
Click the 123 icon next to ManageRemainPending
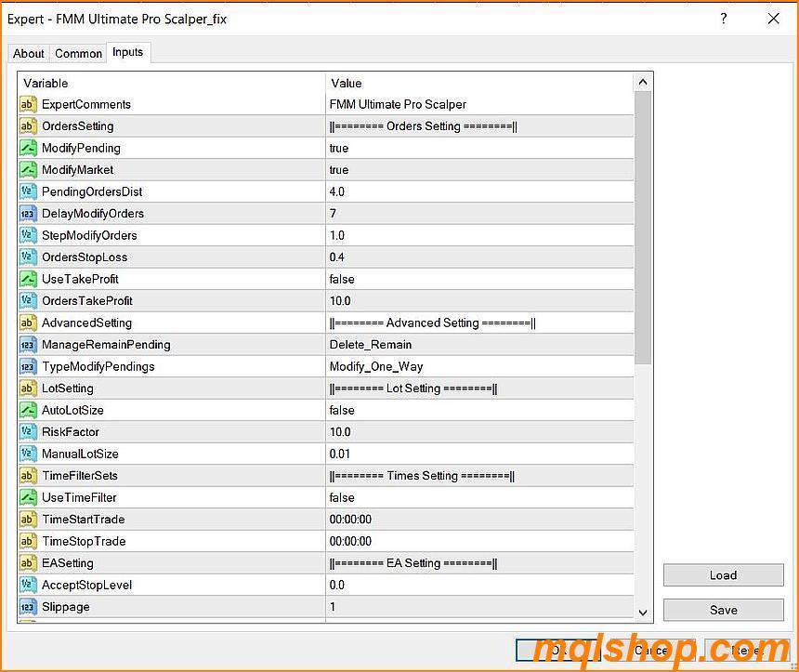pos(27,344)
